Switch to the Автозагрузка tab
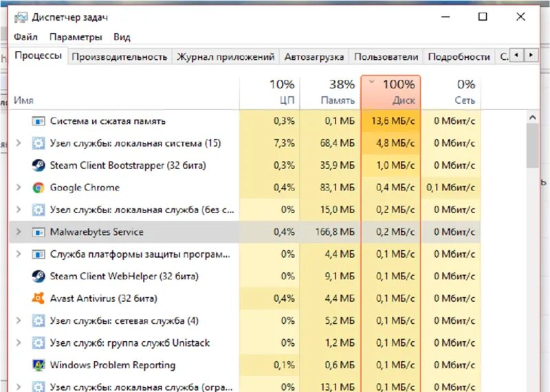Viewport: 550px width, 392px height. (314, 57)
